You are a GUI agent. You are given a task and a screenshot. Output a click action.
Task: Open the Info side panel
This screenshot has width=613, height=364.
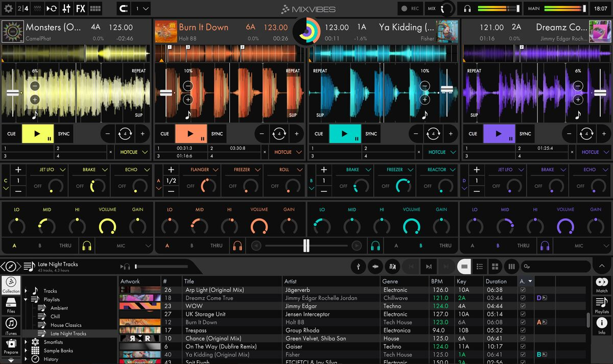602,325
